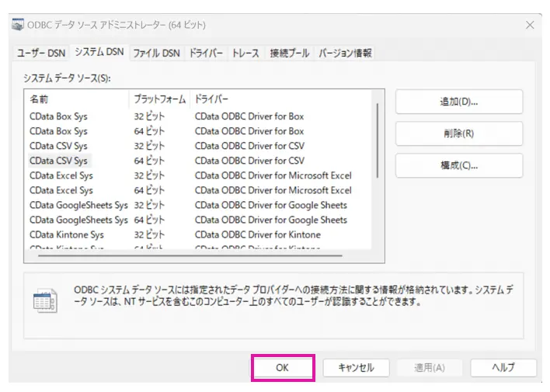
Task: Select the 32-bit CData Excel Sys entry
Action: (x=198, y=175)
